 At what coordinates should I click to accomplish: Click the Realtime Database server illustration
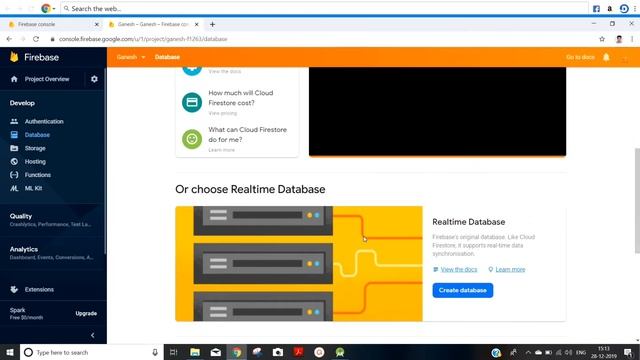(x=299, y=264)
